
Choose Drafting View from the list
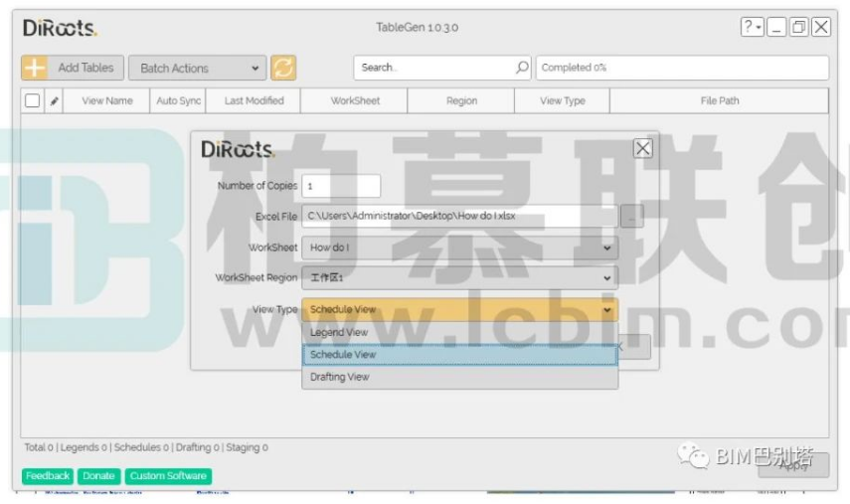click(459, 377)
